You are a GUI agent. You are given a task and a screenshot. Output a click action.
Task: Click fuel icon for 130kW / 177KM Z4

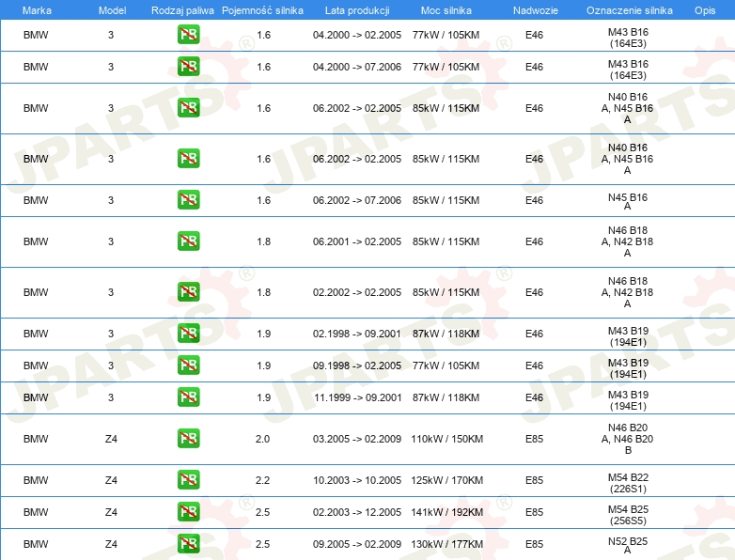pyautogui.click(x=188, y=544)
